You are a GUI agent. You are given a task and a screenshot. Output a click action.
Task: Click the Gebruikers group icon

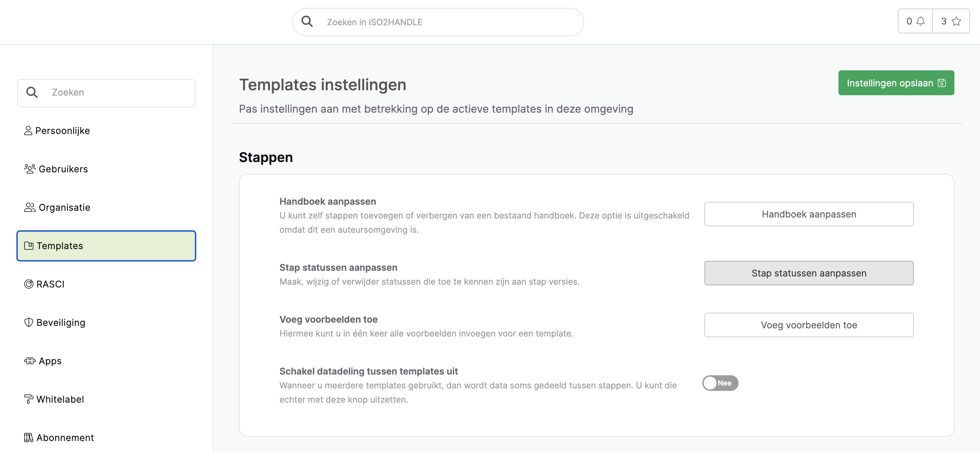click(x=30, y=169)
